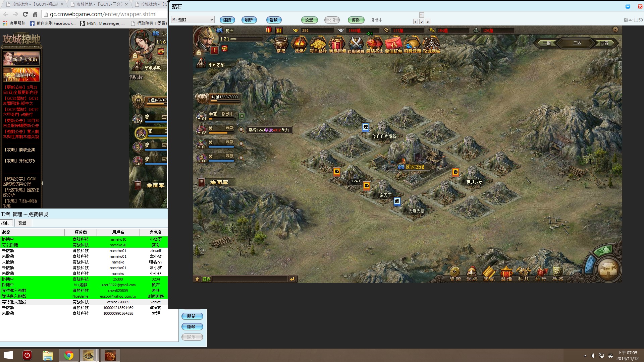Click the up arrow above the direction pad
The height and width of the screenshot is (362, 644).
422,15
